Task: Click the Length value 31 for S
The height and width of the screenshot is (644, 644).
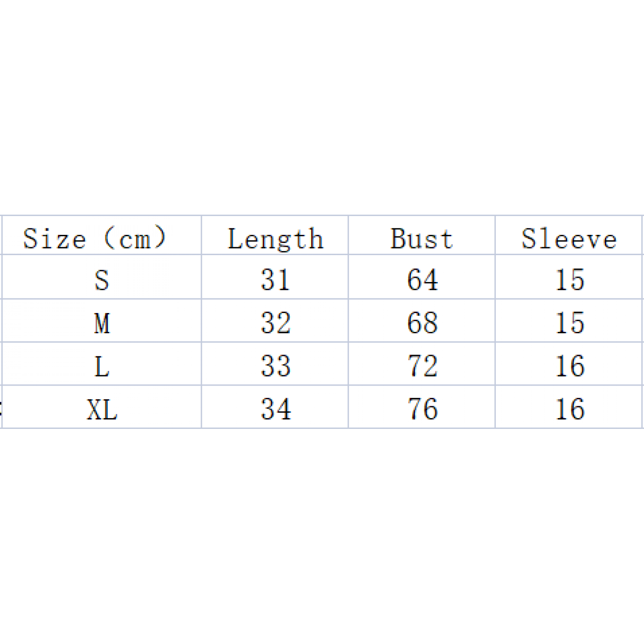Action: tap(275, 280)
